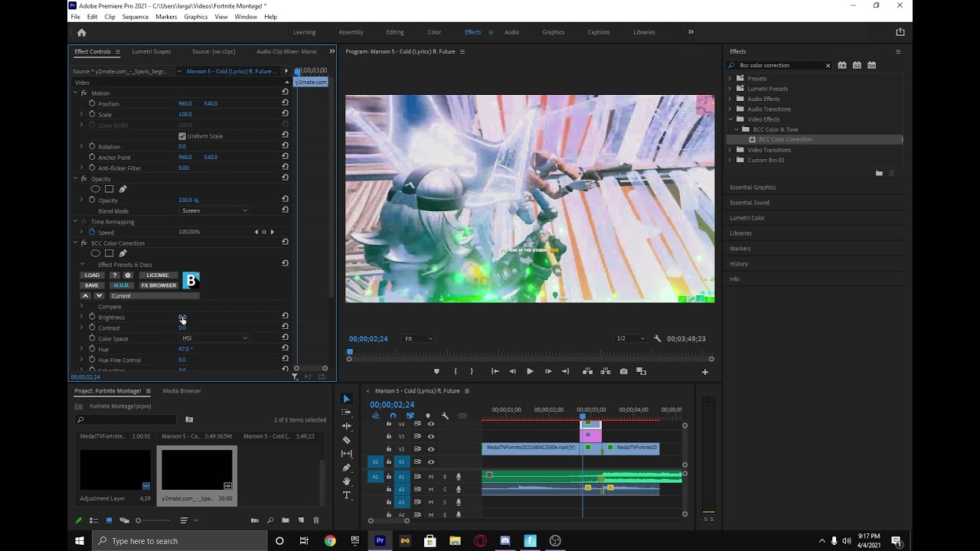
Task: Open Timeline Display Settings wrench
Action: click(445, 416)
